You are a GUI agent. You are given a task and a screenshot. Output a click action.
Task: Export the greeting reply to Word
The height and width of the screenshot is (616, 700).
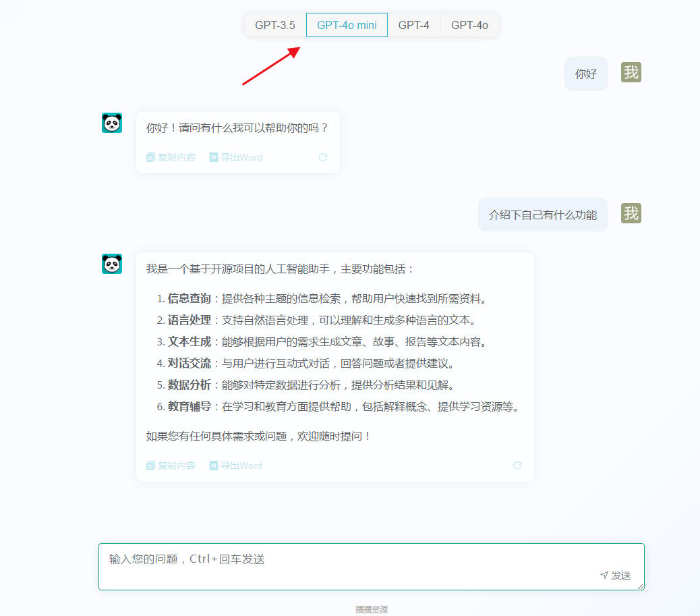(236, 157)
